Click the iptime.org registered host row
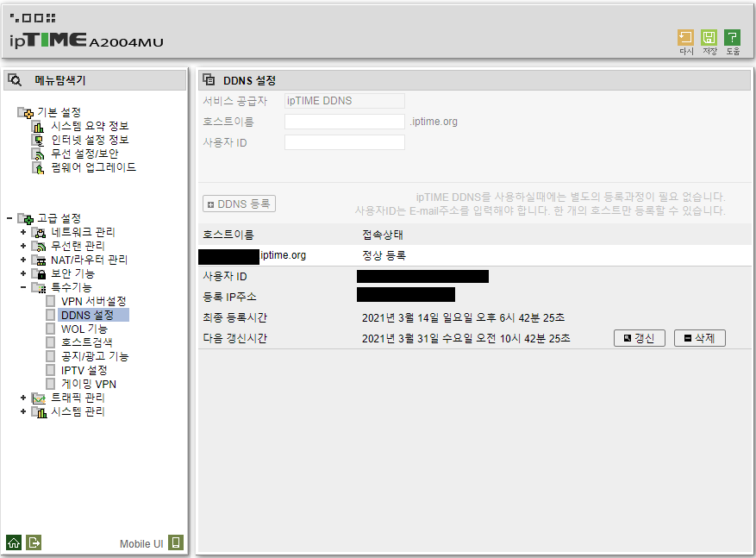 (474, 255)
